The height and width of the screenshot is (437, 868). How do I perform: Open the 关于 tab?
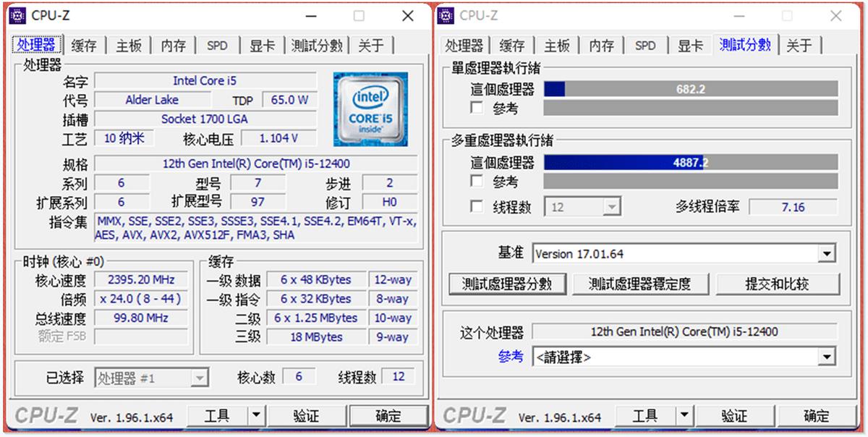(371, 45)
